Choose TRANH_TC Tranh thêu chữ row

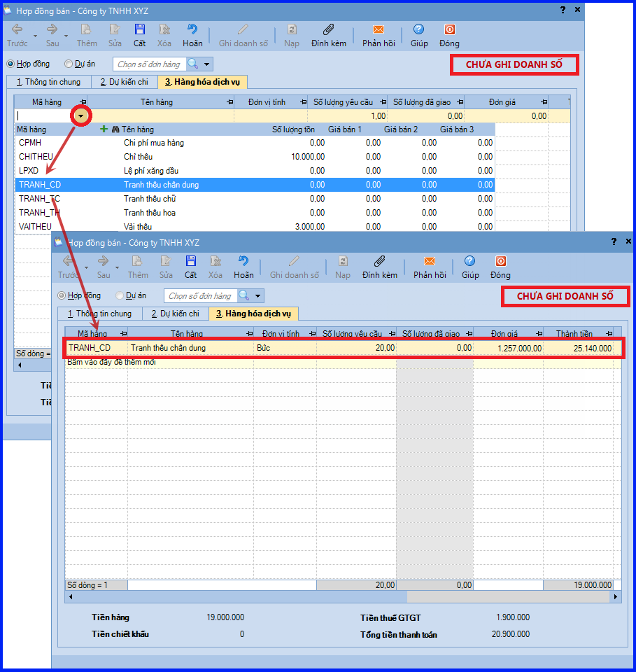255,199
